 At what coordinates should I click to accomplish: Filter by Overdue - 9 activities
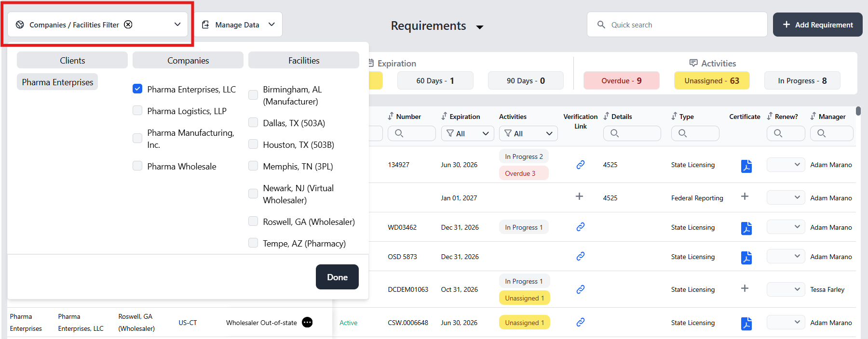[x=621, y=81]
